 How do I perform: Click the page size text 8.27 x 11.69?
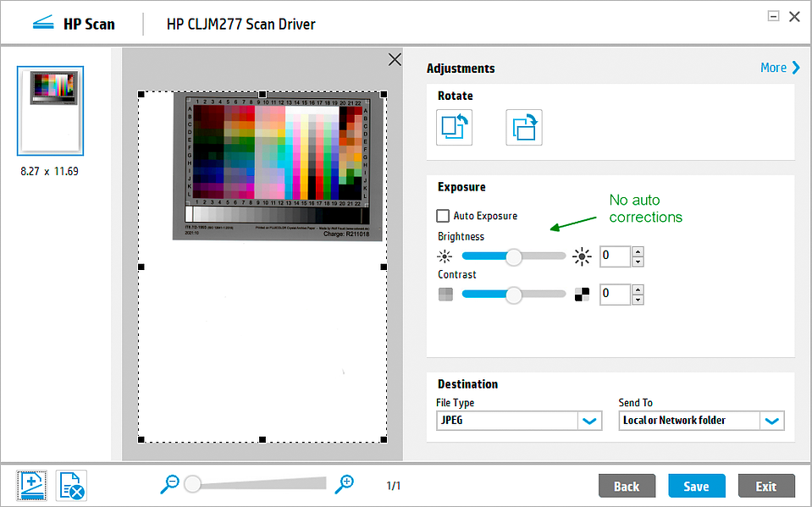(49, 172)
